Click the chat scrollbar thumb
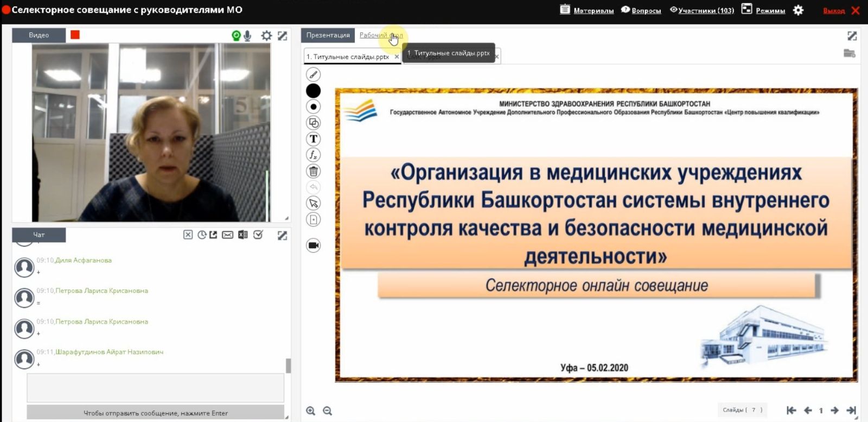 [288, 366]
